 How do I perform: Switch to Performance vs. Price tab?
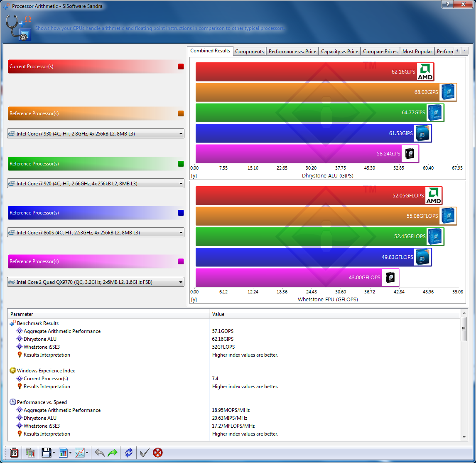292,52
